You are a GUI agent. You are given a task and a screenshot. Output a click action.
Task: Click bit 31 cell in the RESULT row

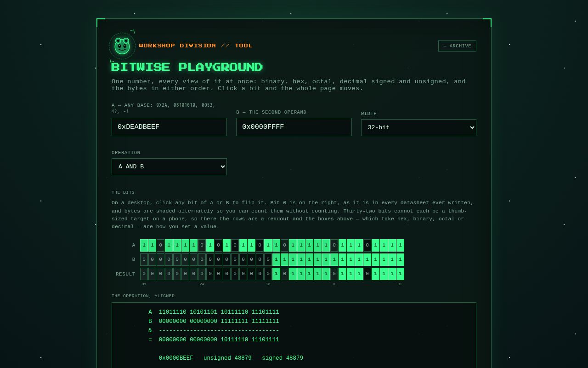pyautogui.click(x=144, y=274)
